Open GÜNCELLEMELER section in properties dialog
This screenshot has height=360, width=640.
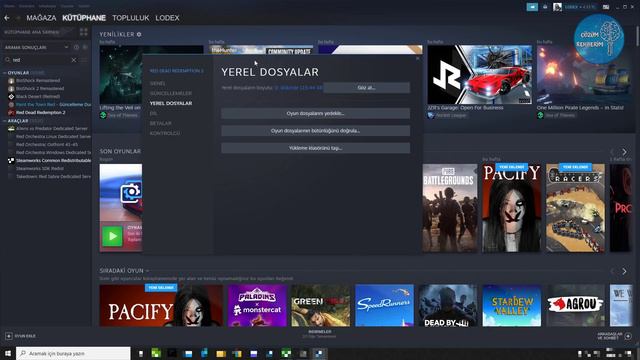[171, 93]
